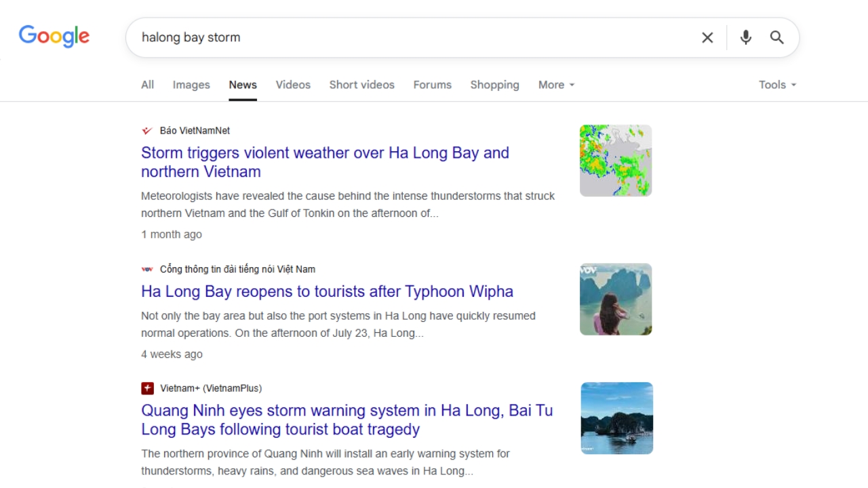This screenshot has width=868, height=488.
Task: Open the Short videos tab
Action: [361, 85]
